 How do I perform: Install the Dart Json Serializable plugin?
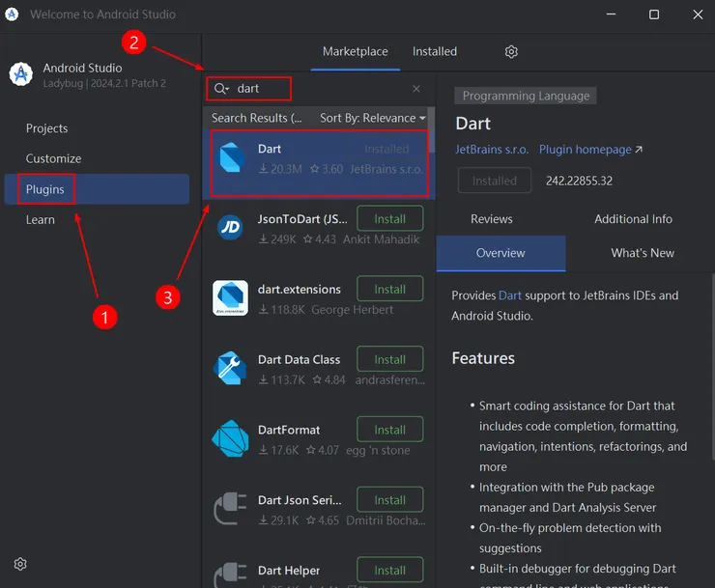pos(390,499)
